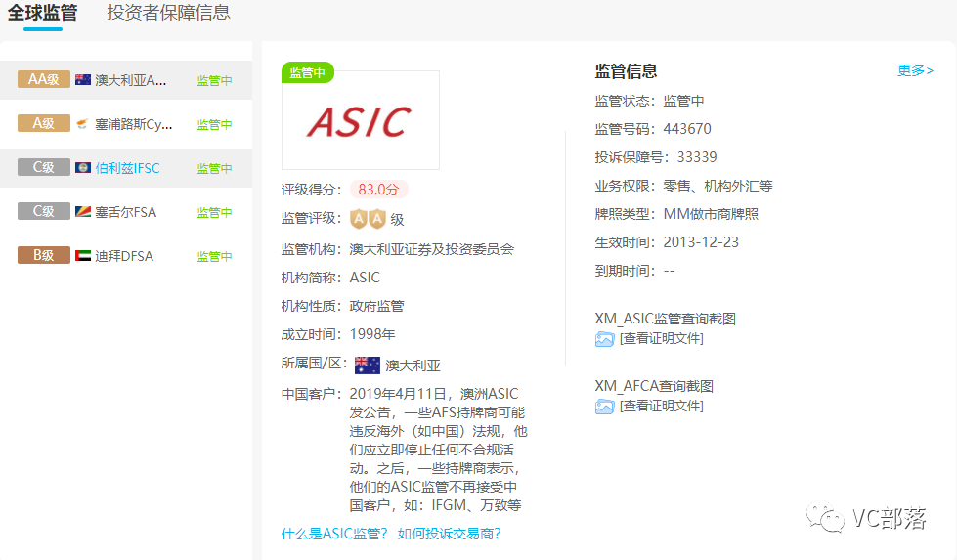View proof file for XM_ASIC监管查询截图
Viewport: 957px width, 560px height.
(x=662, y=338)
